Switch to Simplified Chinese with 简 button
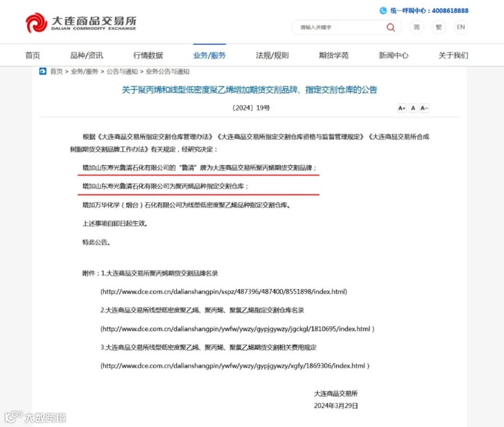 coord(416,27)
